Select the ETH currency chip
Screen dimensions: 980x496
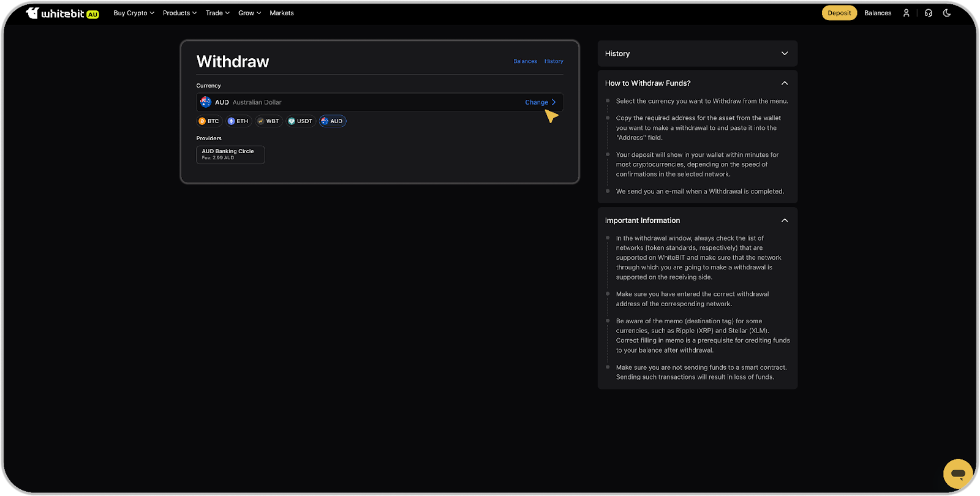[x=238, y=121]
